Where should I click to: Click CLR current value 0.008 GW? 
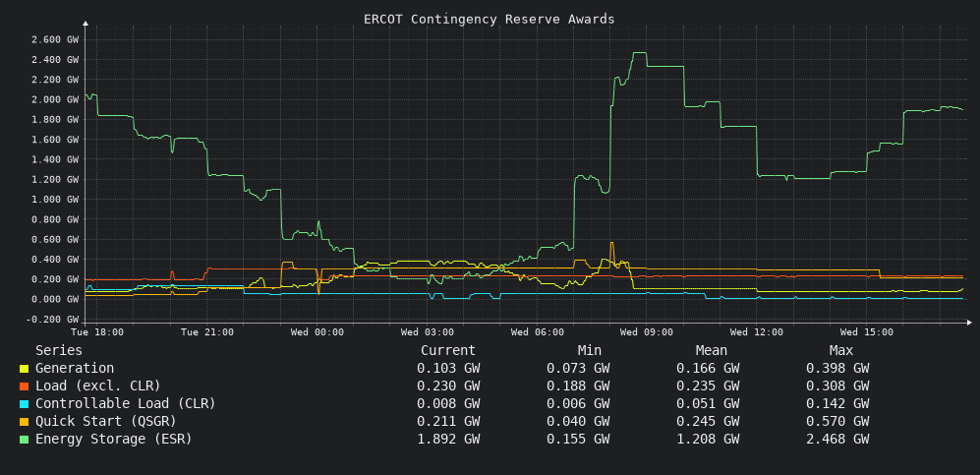449,404
